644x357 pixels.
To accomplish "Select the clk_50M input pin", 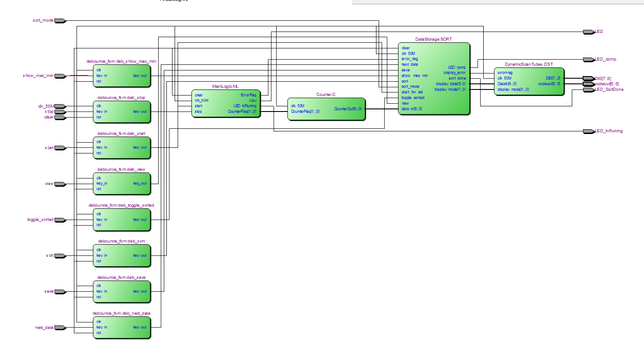I will (60, 106).
